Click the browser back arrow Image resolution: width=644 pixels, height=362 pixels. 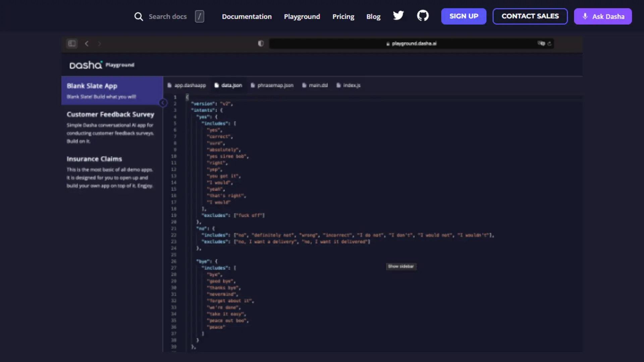coord(87,44)
